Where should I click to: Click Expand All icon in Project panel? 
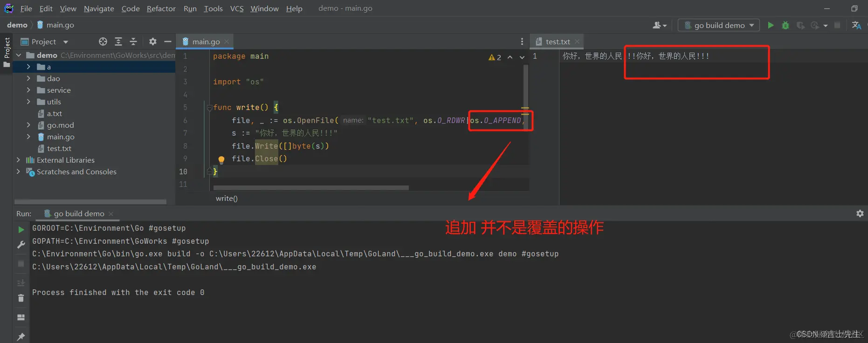coord(118,42)
